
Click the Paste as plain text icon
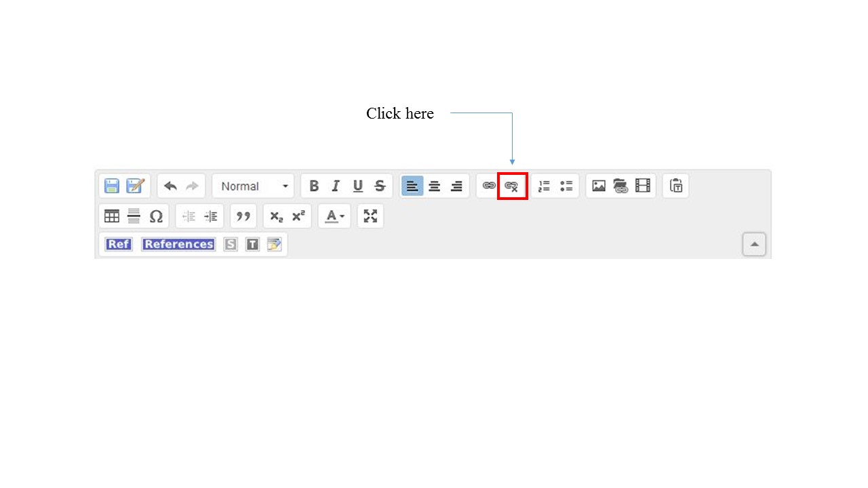(x=676, y=186)
